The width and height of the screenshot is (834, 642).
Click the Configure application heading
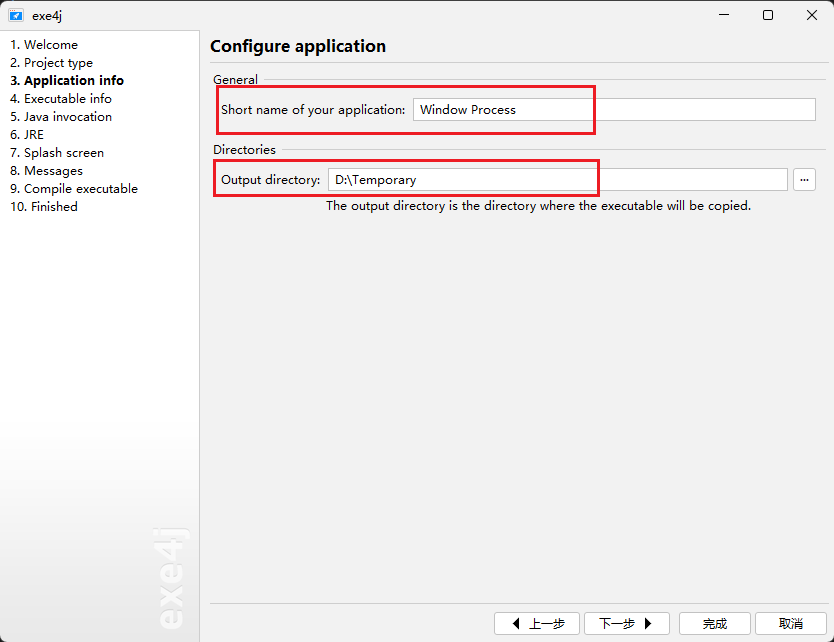pyautogui.click(x=298, y=46)
